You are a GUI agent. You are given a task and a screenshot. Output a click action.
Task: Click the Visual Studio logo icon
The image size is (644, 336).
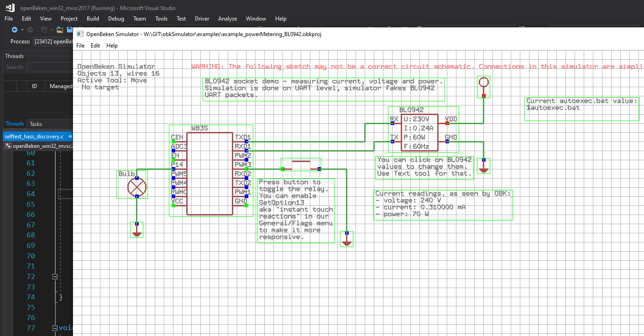click(10, 8)
